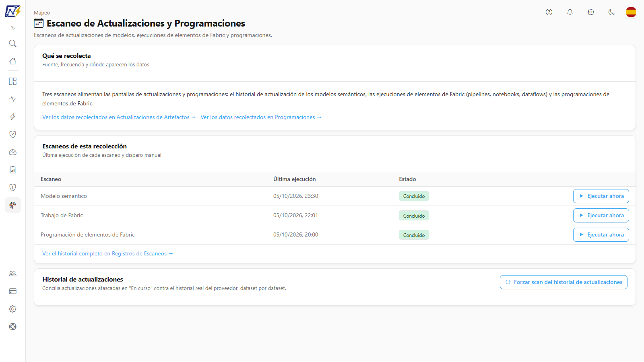The height and width of the screenshot is (362, 644).
Task: Follow the Programaciones data link
Action: coord(261,117)
